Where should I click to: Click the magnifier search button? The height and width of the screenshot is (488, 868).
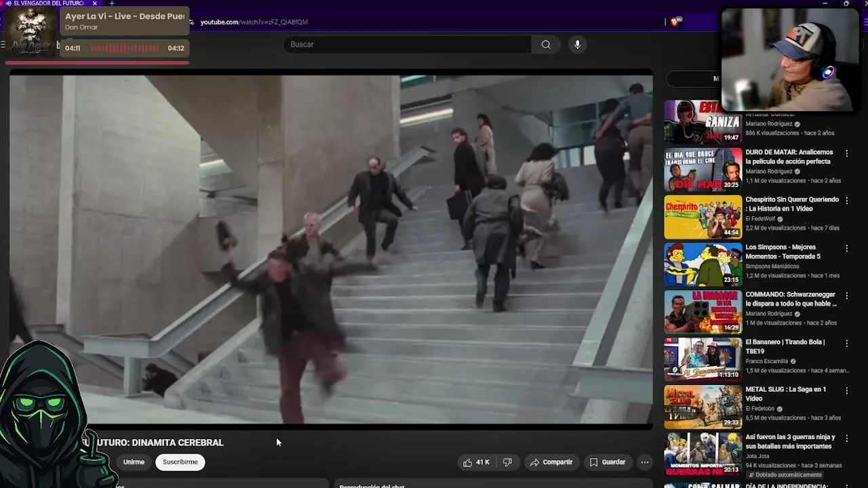(x=546, y=45)
